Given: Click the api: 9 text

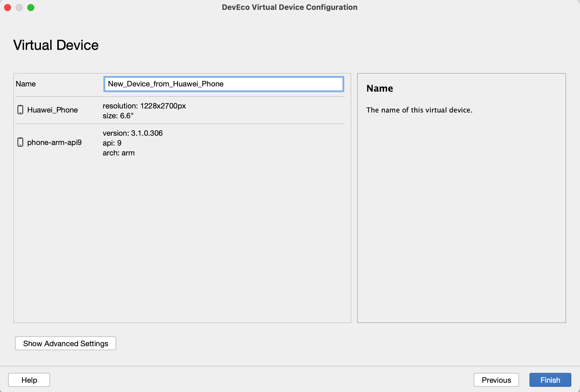Looking at the screenshot, I should (112, 143).
